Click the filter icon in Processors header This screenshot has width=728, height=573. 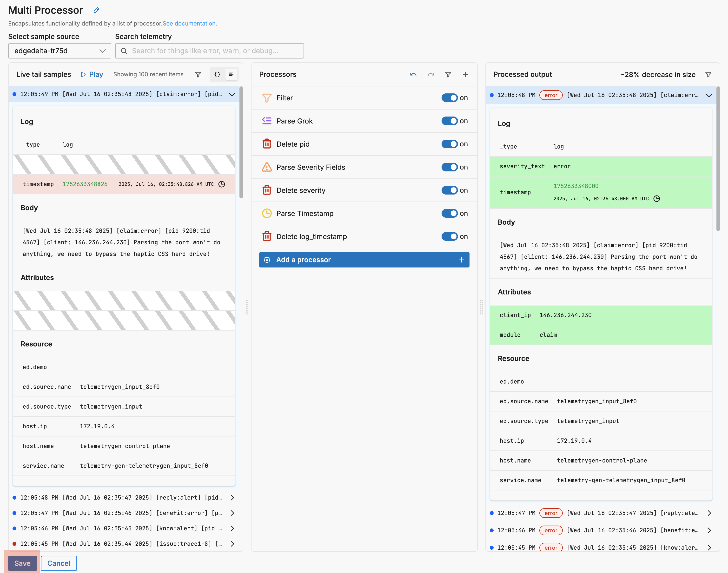(448, 74)
